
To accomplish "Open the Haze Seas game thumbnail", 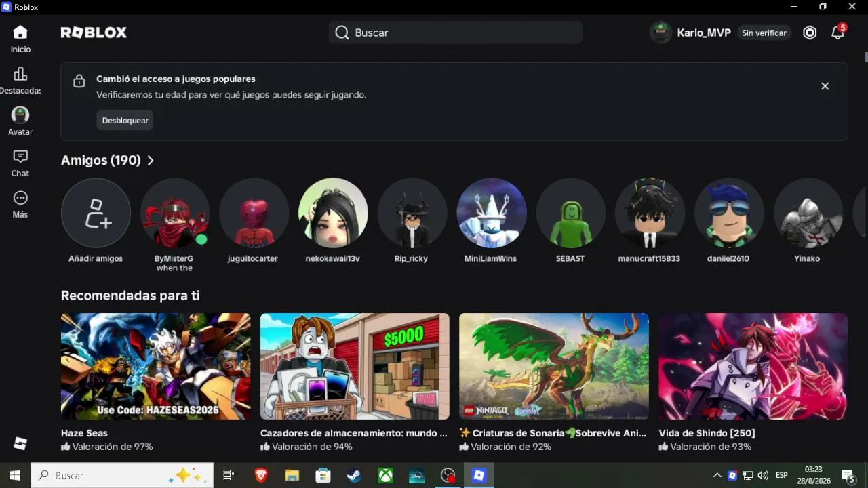I will (x=156, y=366).
